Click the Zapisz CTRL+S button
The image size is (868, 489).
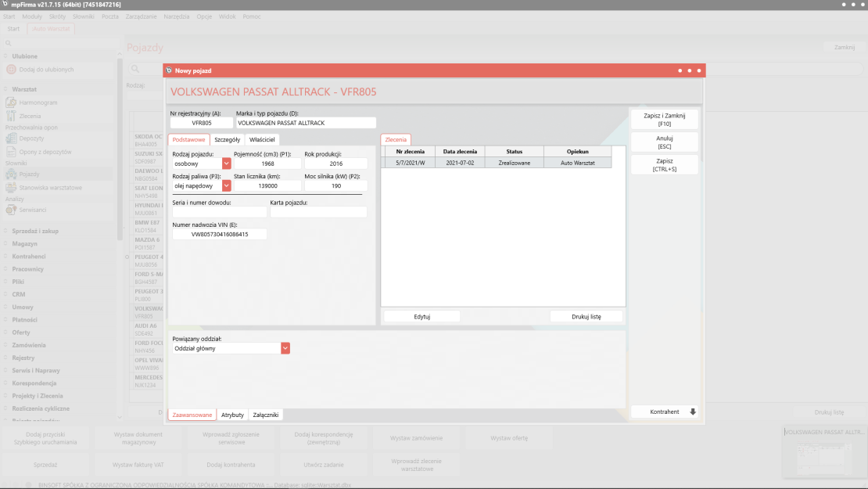tap(664, 165)
